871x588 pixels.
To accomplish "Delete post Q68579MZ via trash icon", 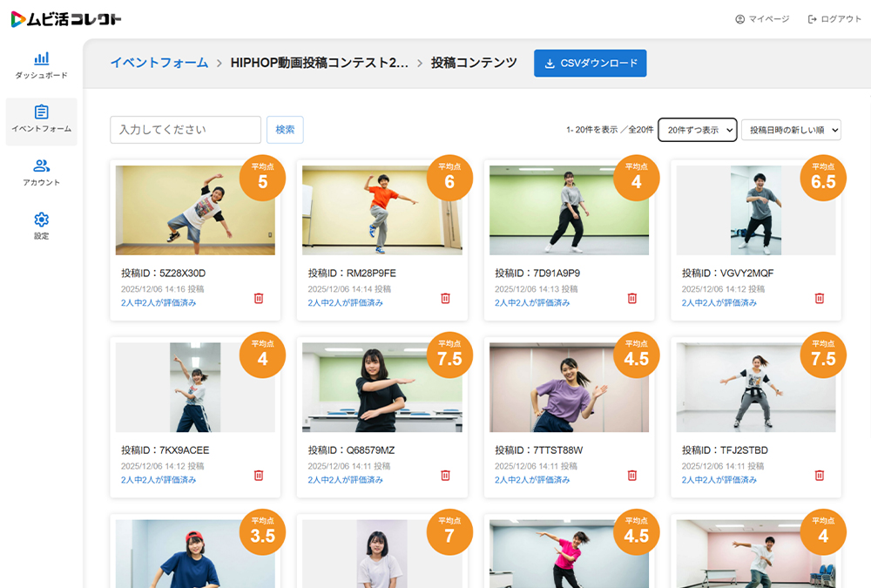I will pyautogui.click(x=445, y=475).
